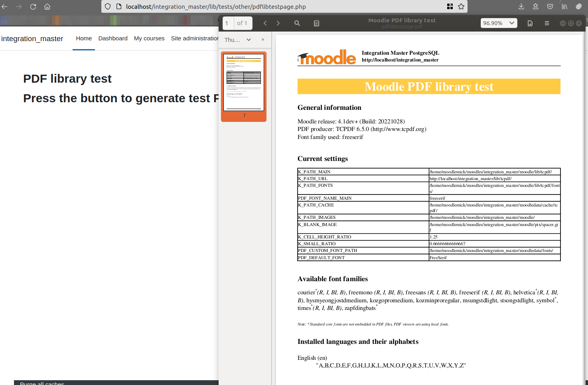Click the K_PATH_MAIN table cell

point(363,172)
